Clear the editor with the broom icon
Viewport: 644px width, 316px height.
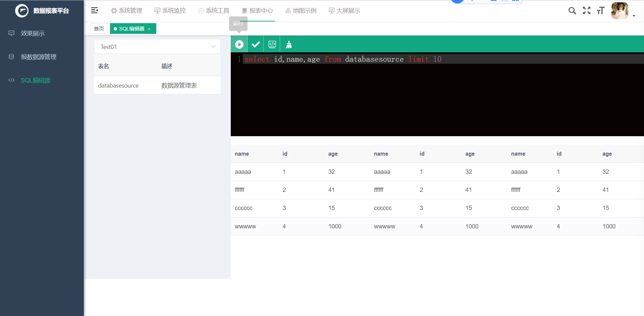click(x=288, y=44)
